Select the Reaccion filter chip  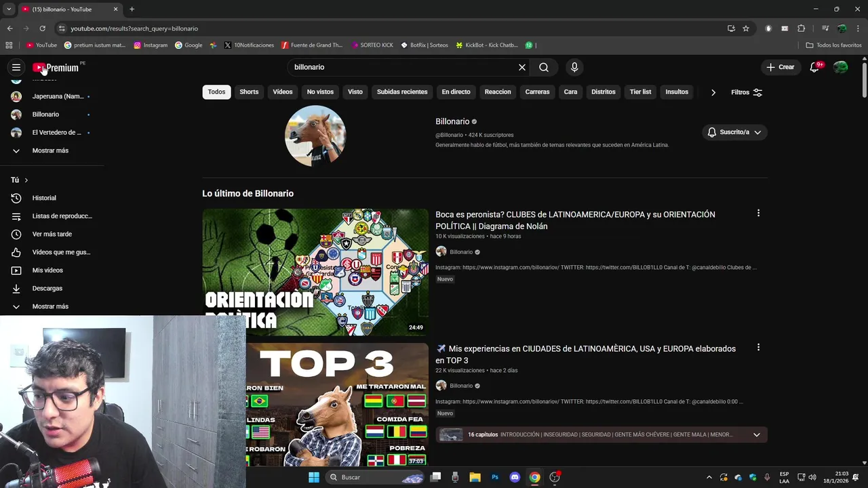pyautogui.click(x=498, y=92)
